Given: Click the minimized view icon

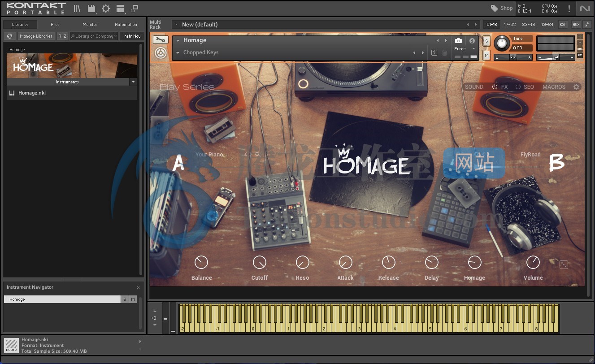Looking at the screenshot, I should [134, 9].
